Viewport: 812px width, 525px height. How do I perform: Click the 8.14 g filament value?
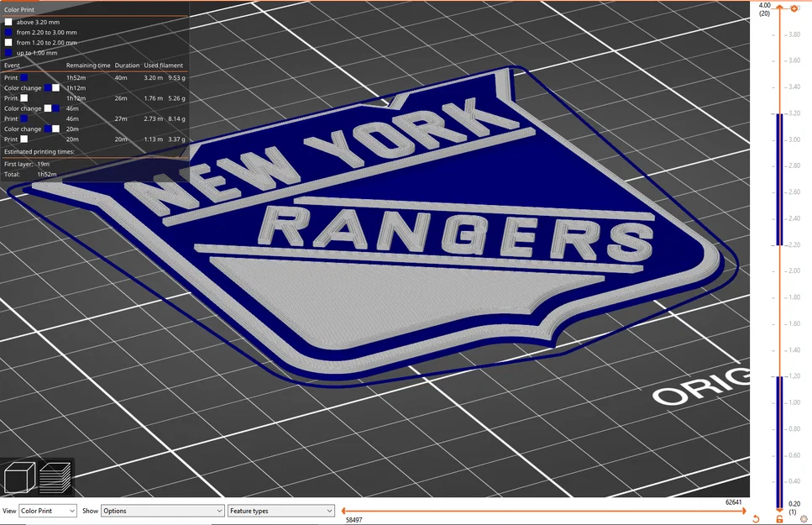coord(176,118)
